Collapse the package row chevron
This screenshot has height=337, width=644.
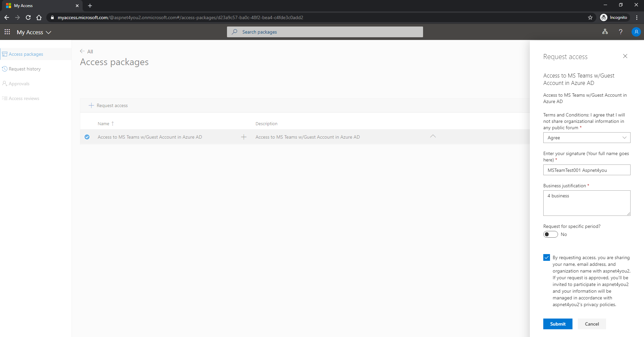coord(433,136)
